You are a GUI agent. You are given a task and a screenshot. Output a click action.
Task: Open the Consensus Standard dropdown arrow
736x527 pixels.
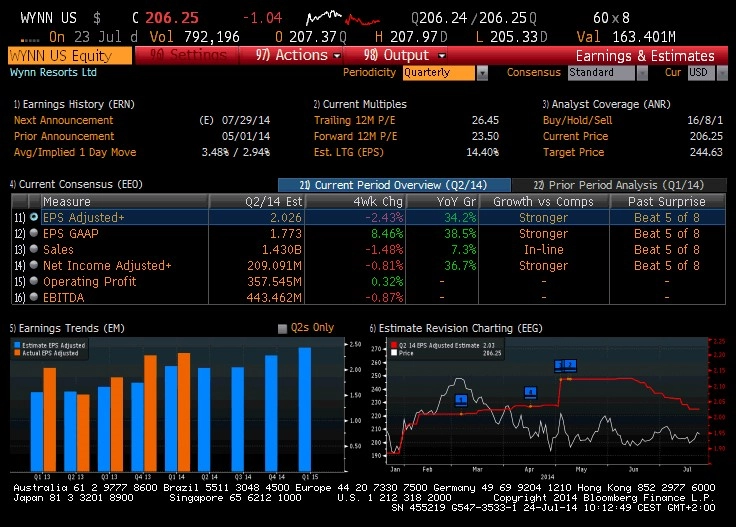tap(642, 73)
